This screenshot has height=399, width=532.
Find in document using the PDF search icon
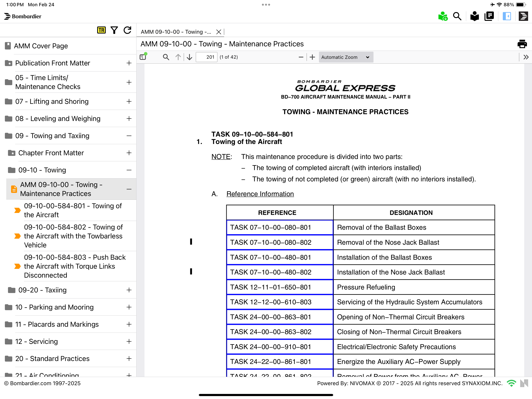(x=166, y=57)
